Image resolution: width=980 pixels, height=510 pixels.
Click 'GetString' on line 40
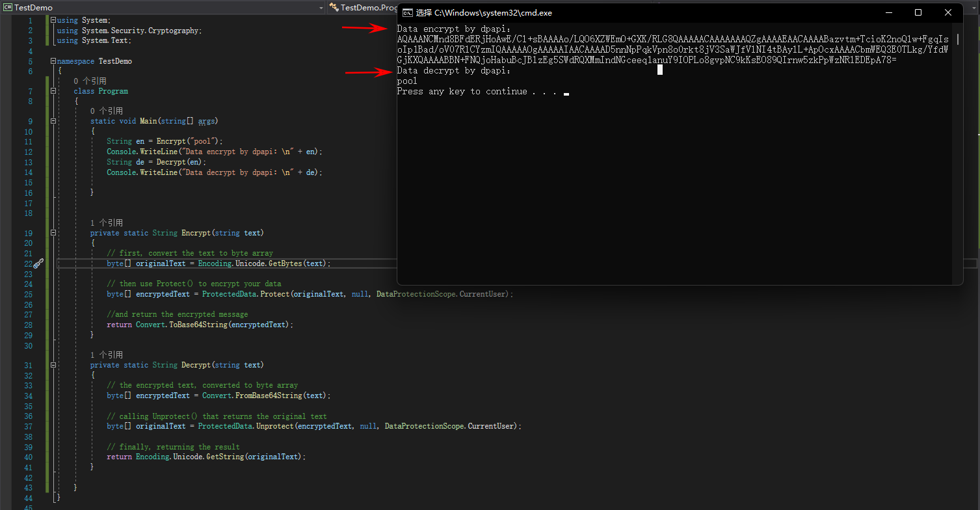[x=225, y=457]
